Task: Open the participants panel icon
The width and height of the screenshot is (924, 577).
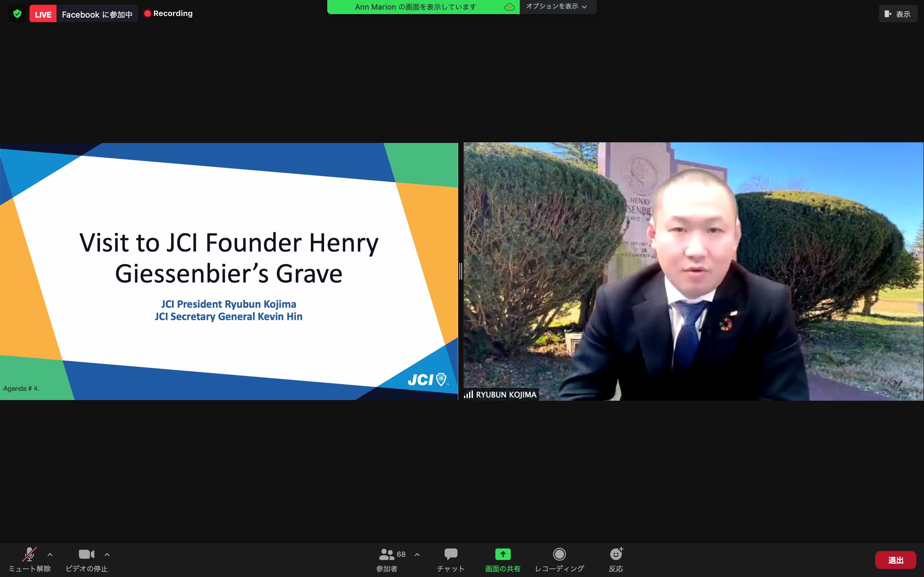Action: tap(386, 554)
